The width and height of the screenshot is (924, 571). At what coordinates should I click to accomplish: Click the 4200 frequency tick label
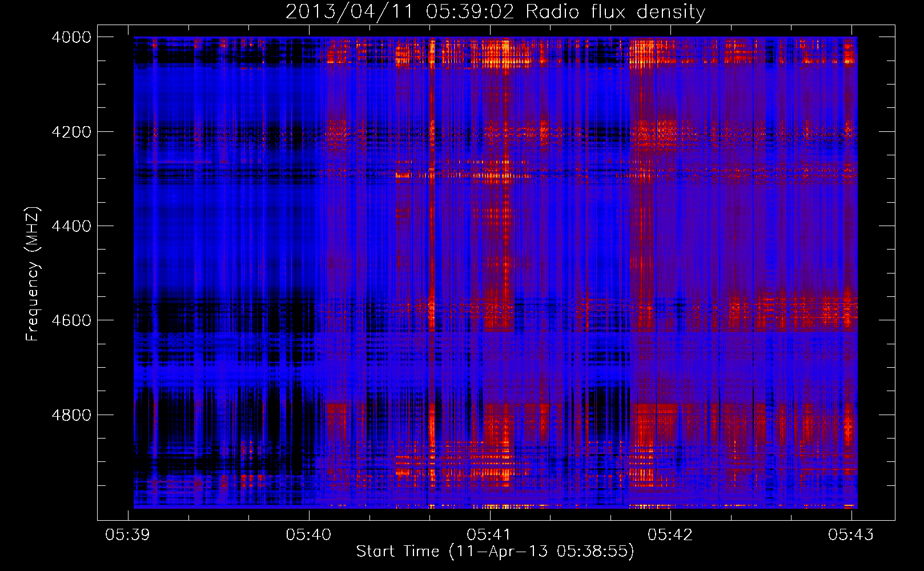click(x=71, y=132)
